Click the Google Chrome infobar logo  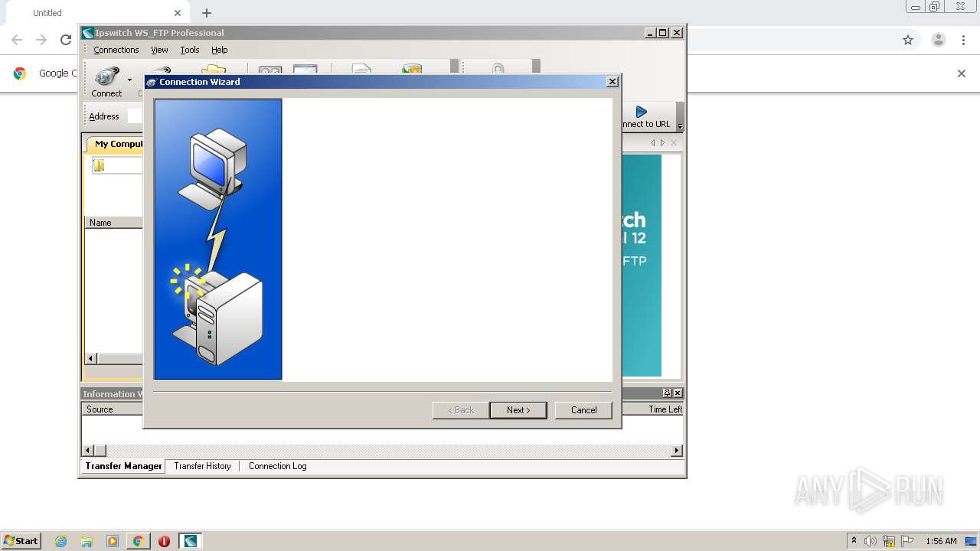[x=20, y=73]
